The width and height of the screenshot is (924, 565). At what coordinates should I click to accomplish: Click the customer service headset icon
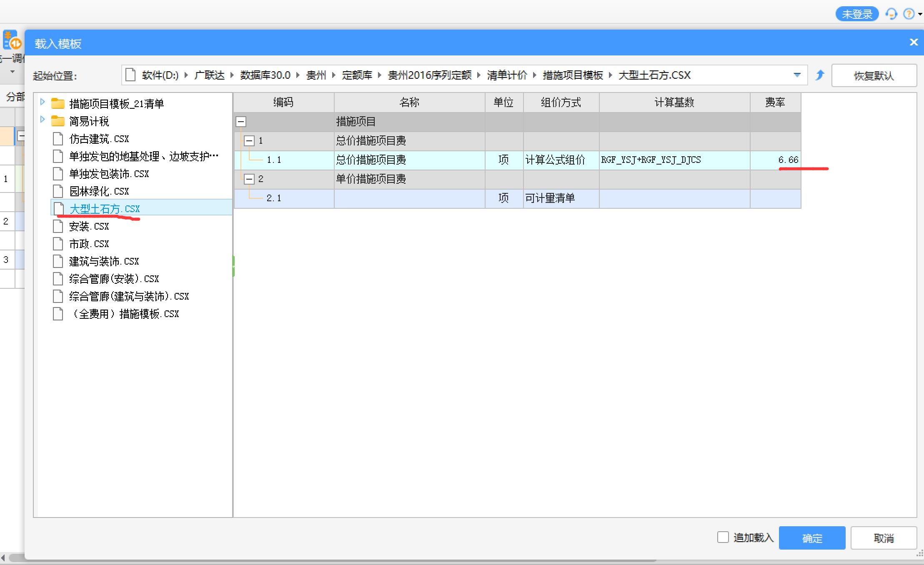pyautogui.click(x=891, y=14)
